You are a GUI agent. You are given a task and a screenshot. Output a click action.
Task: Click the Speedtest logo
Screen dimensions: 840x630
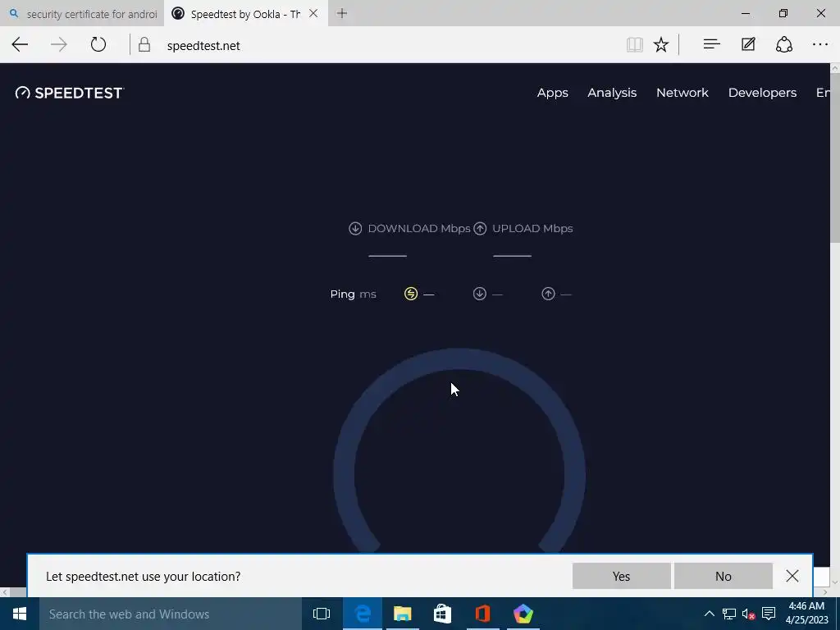click(70, 93)
